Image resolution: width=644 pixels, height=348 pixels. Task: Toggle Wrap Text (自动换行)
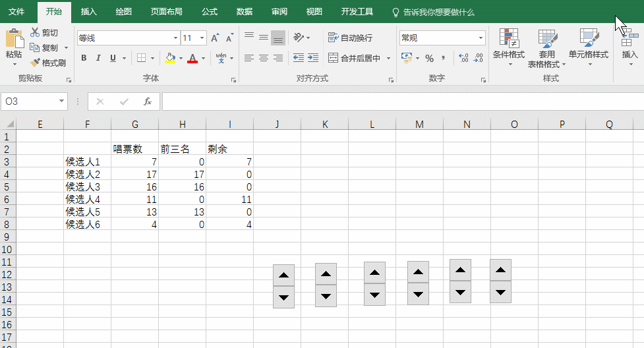(350, 38)
